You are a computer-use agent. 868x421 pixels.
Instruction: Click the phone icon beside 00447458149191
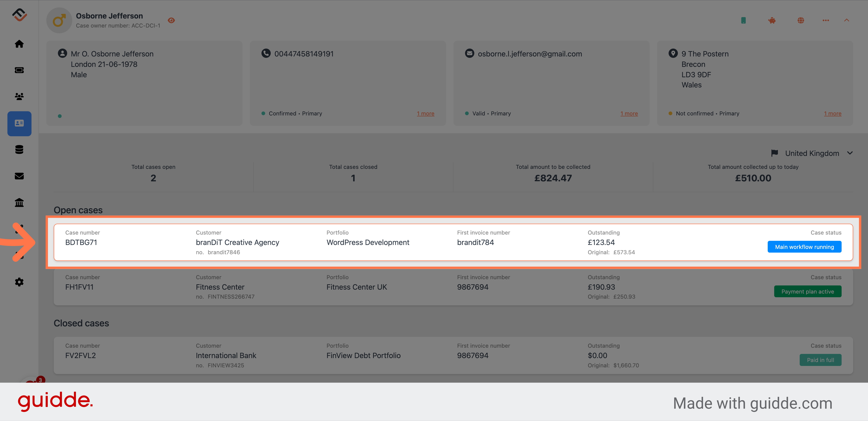266,53
